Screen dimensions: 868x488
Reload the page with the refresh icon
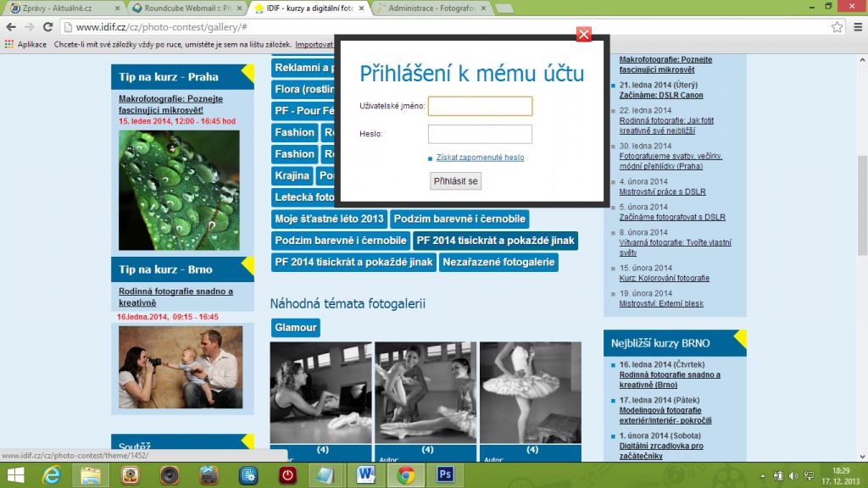pos(48,26)
